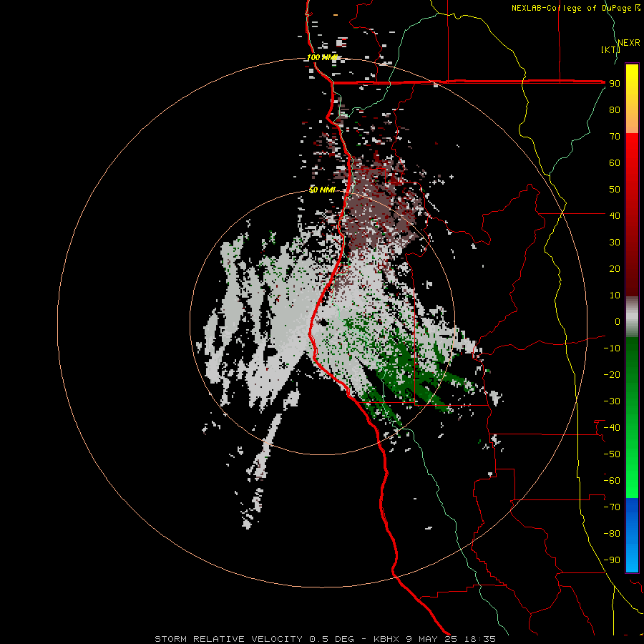Click the '70' value on velocity scale
Screen dimensions: 644x644
615,137
